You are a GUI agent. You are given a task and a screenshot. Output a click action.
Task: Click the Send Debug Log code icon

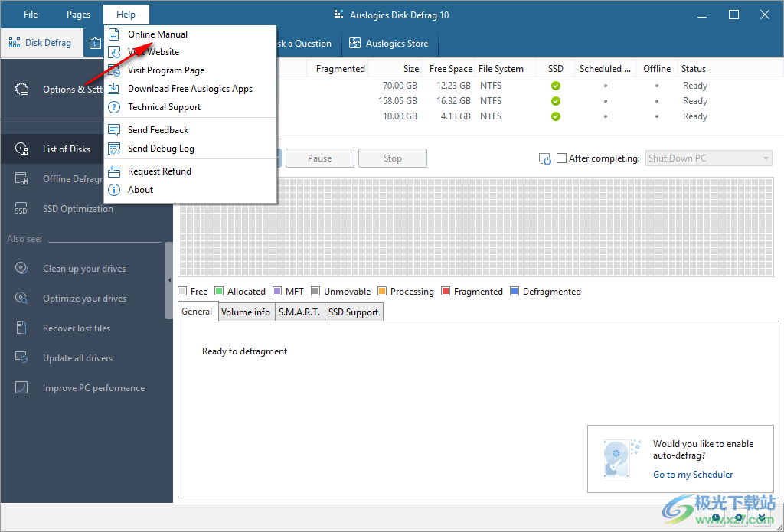(115, 149)
